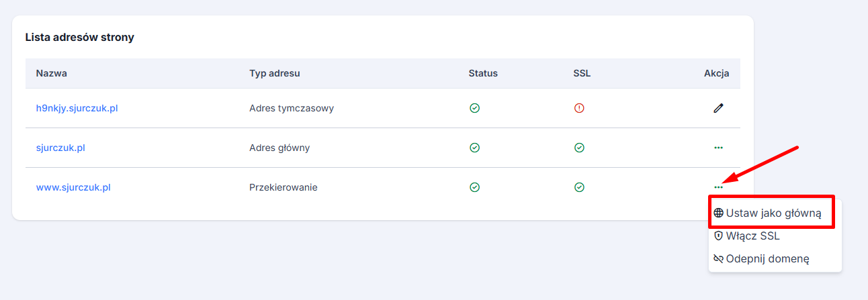Image resolution: width=868 pixels, height=300 pixels.
Task: Choose 'Włącz SSL' from the context menu
Action: click(x=752, y=236)
